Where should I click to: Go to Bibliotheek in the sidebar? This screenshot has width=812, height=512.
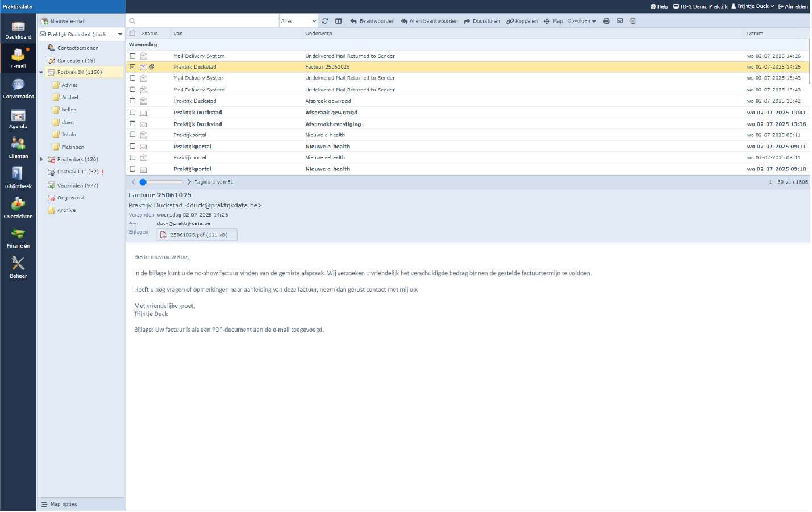point(18,178)
